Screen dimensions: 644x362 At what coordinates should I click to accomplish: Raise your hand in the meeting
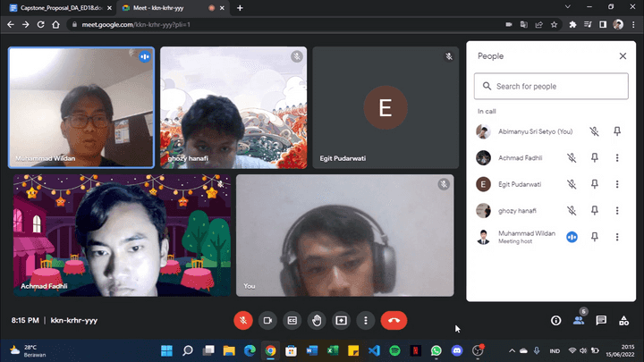click(x=316, y=320)
